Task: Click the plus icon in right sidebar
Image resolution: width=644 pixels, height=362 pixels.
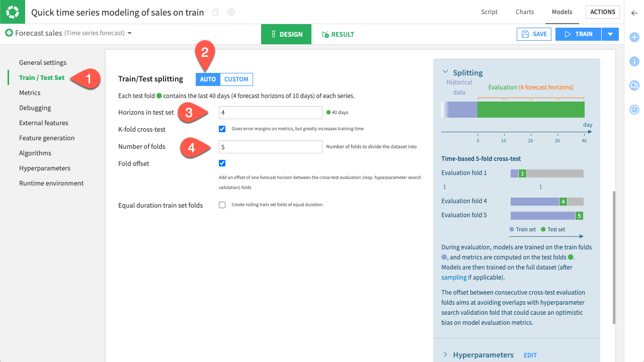Action: (x=634, y=37)
